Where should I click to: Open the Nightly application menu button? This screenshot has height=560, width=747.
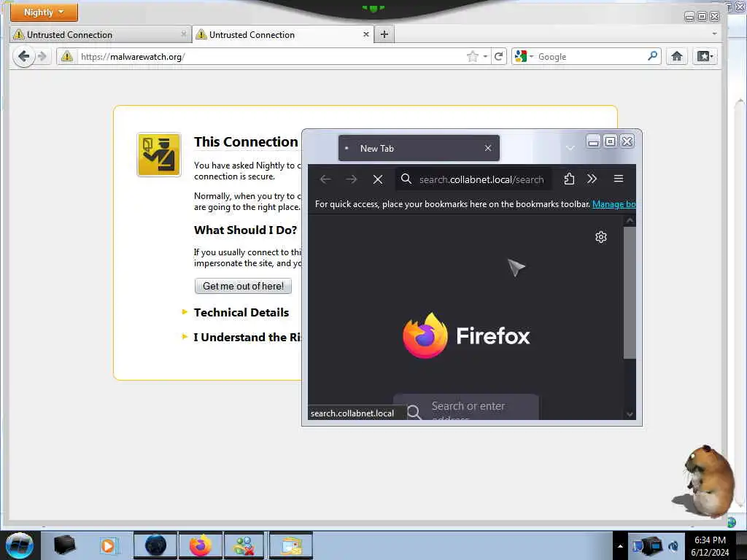point(44,12)
